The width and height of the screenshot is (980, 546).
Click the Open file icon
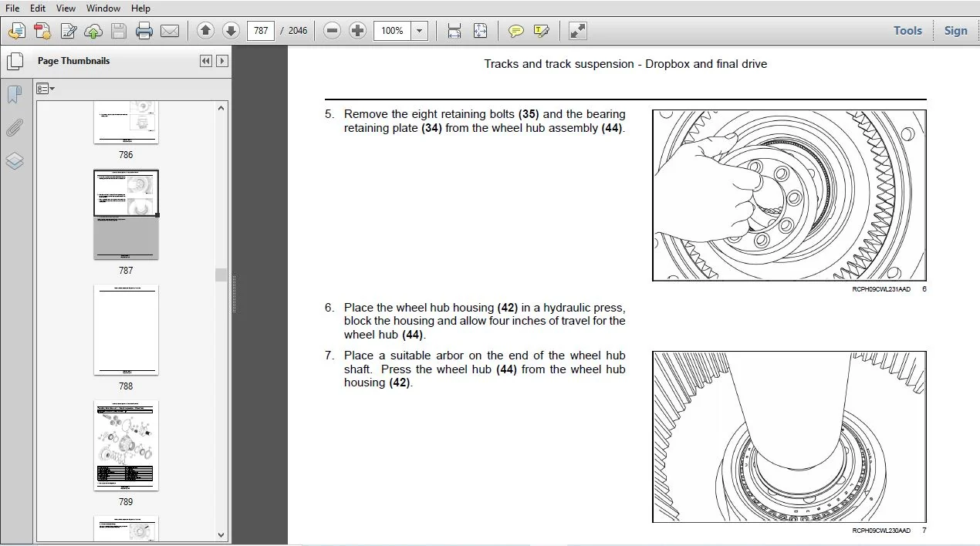point(17,31)
